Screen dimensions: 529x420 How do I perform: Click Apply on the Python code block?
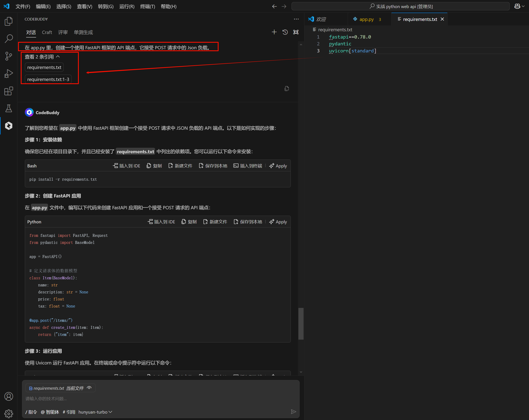click(278, 222)
